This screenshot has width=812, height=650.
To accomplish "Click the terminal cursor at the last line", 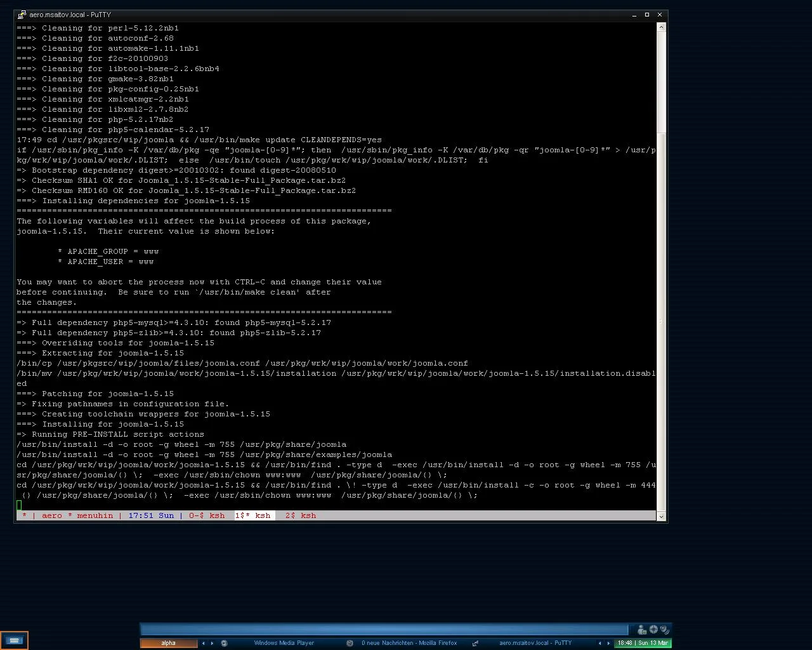I will [x=19, y=505].
